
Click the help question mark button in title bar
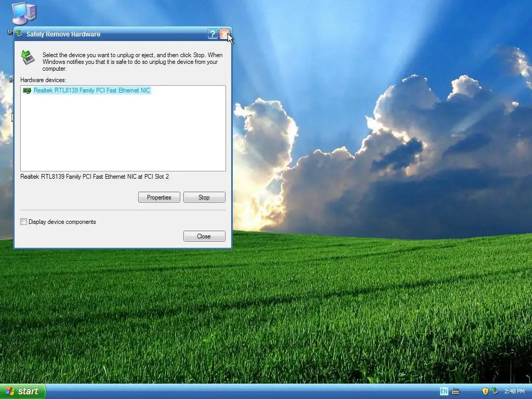212,34
